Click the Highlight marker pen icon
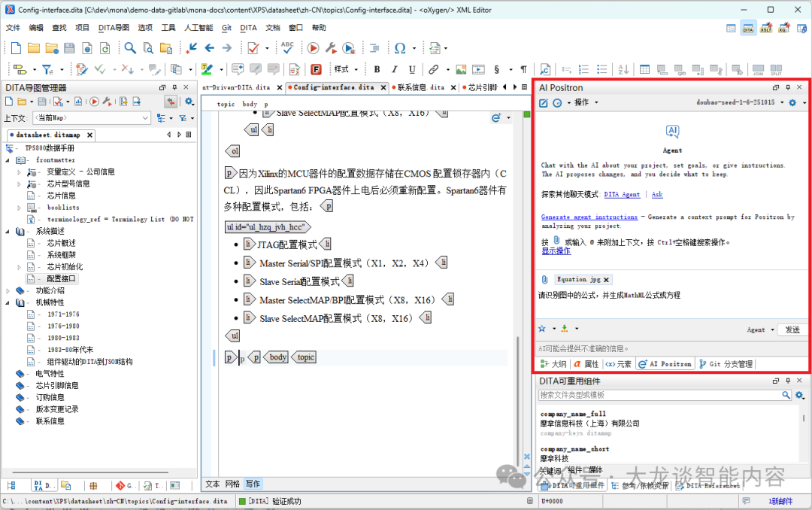 (x=208, y=69)
